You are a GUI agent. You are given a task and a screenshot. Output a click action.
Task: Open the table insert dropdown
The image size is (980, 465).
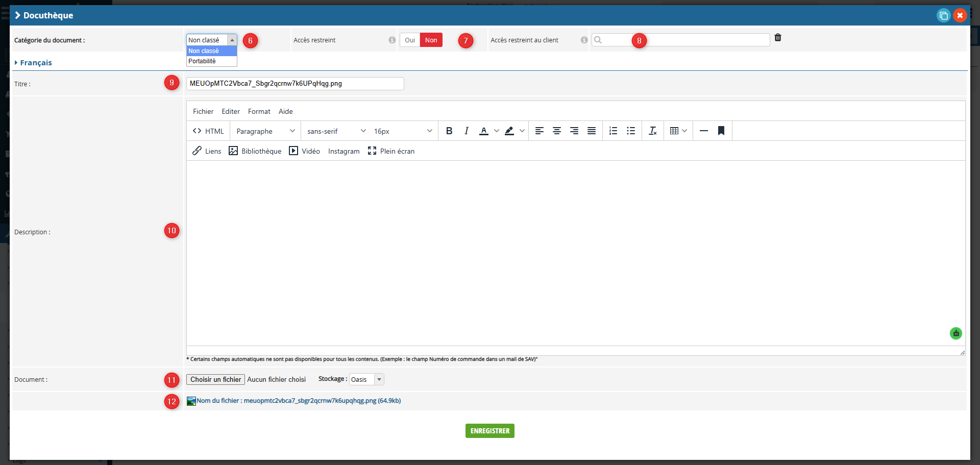[678, 131]
